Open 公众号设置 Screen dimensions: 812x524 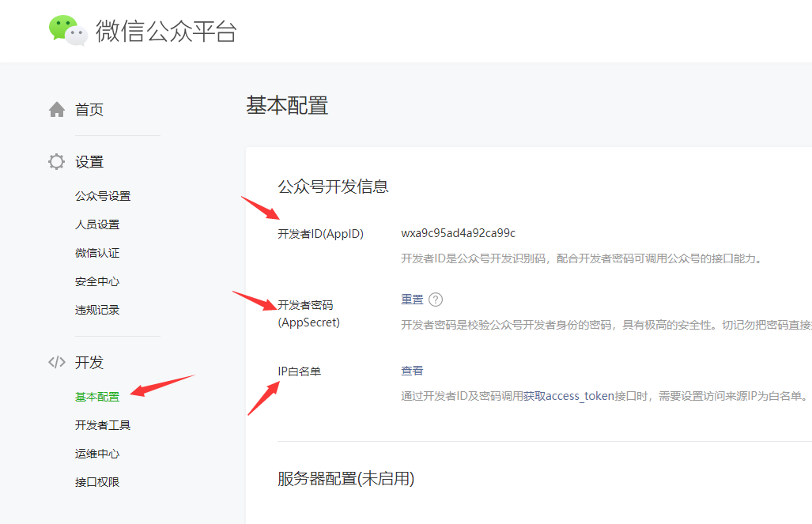(x=104, y=195)
